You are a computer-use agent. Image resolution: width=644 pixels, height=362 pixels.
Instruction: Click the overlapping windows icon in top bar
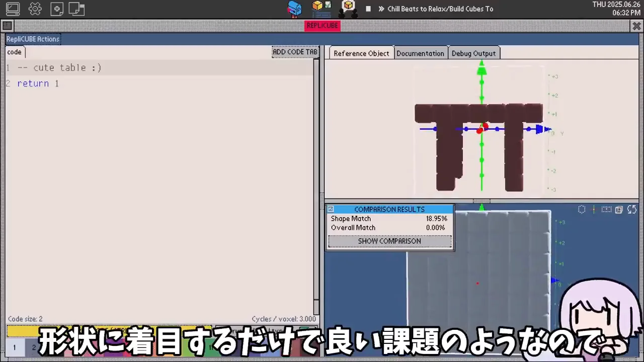[76, 9]
